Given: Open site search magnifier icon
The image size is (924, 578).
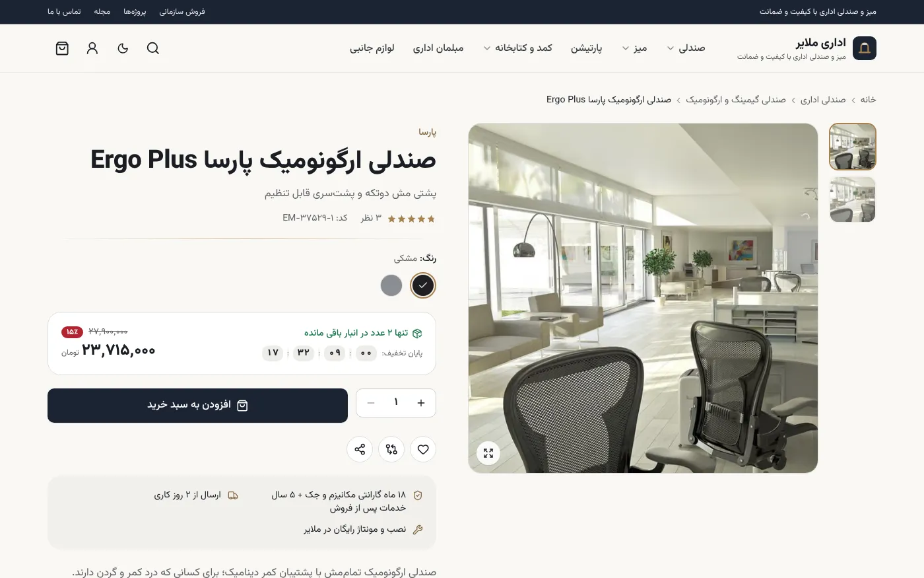Looking at the screenshot, I should click(153, 48).
